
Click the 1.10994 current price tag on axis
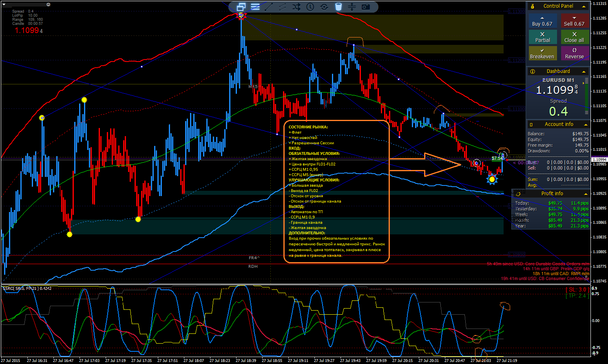(x=599, y=160)
